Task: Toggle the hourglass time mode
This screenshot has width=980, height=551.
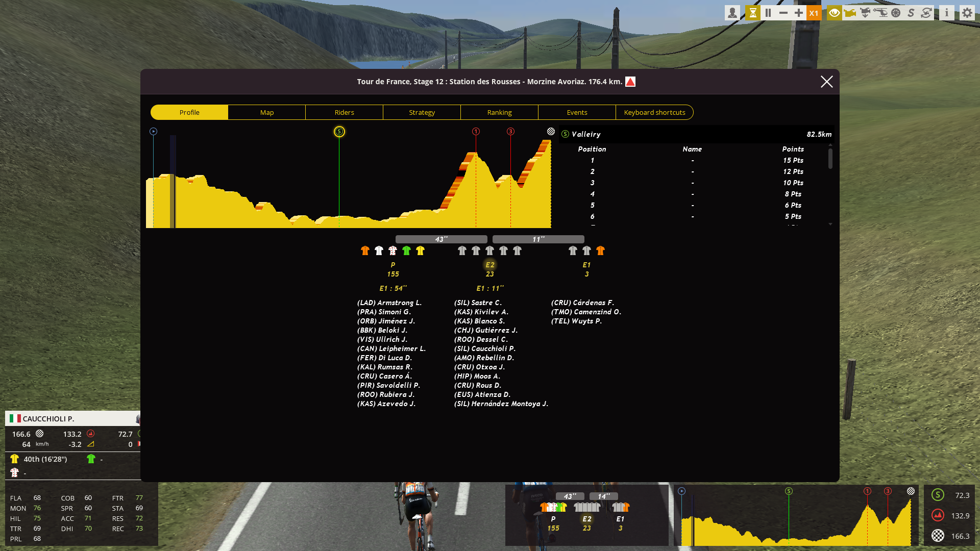Action: [752, 13]
